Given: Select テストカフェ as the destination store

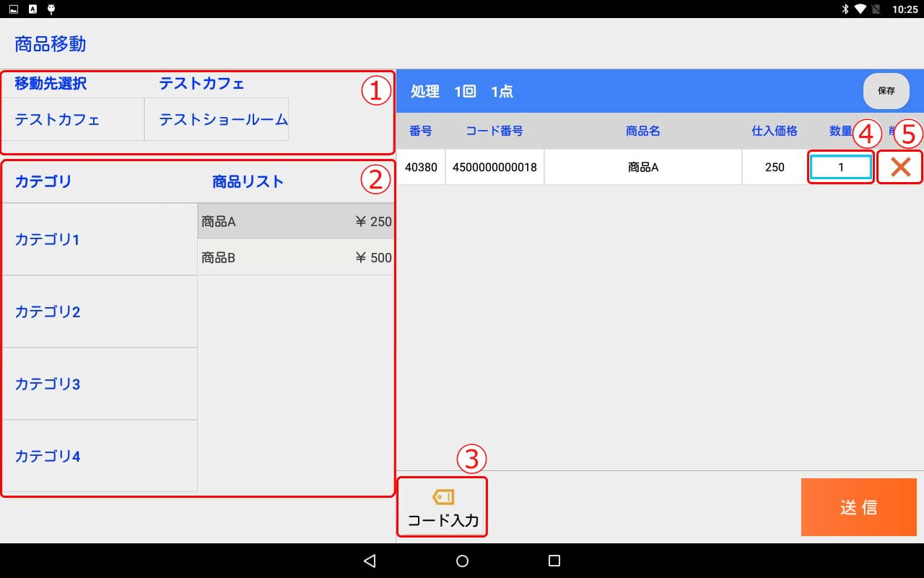Looking at the screenshot, I should (73, 119).
